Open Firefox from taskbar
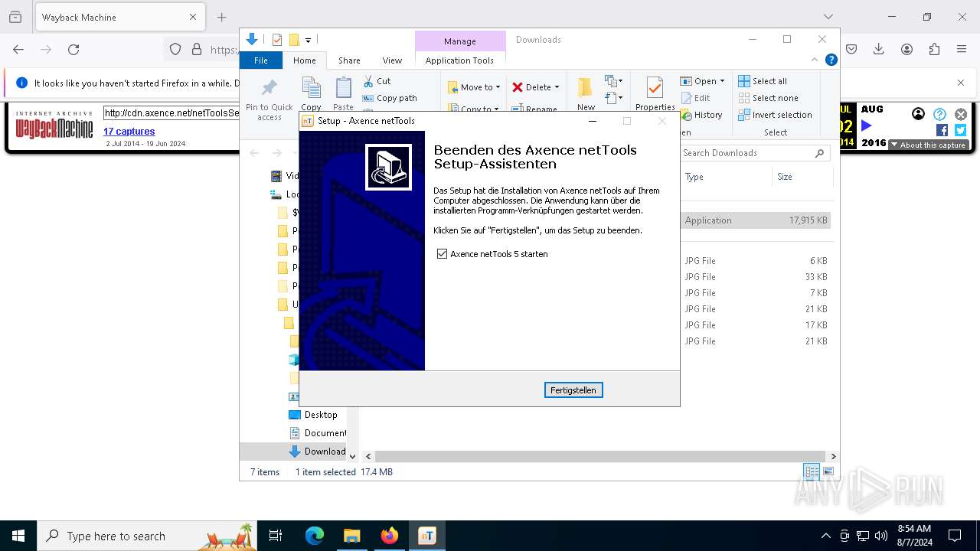This screenshot has width=980, height=551. 390,536
